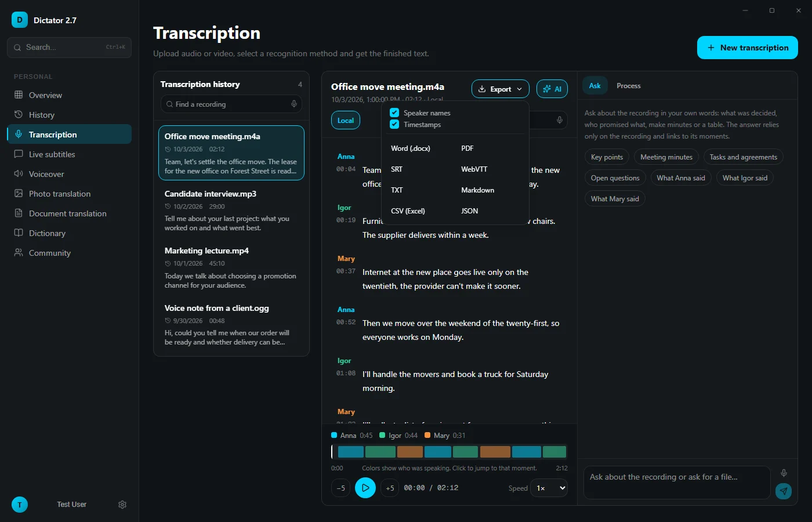This screenshot has height=522, width=812.
Task: Uncheck the Speaker names checkbox
Action: point(394,113)
